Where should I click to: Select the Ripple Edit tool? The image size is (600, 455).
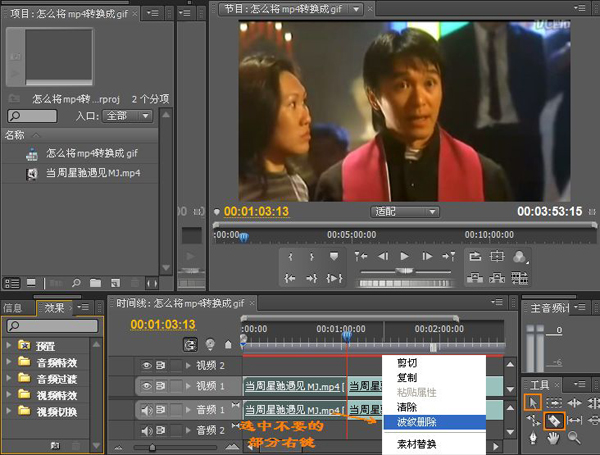[574, 403]
